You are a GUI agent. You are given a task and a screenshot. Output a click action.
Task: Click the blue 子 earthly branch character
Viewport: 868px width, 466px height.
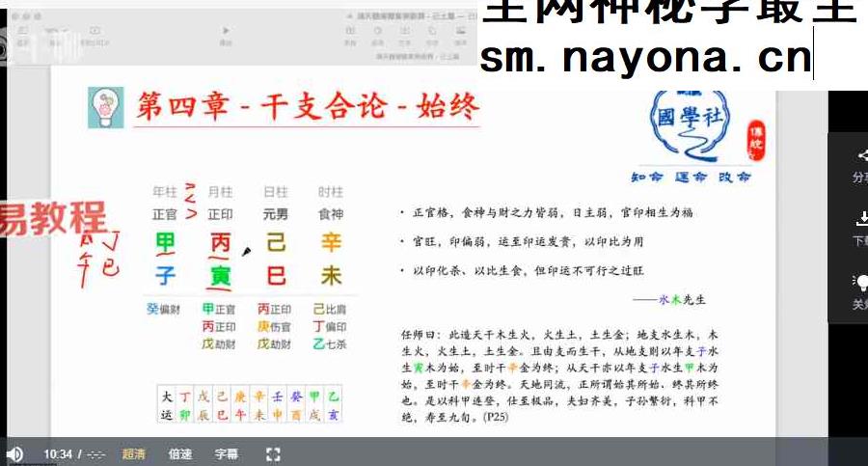pos(165,275)
